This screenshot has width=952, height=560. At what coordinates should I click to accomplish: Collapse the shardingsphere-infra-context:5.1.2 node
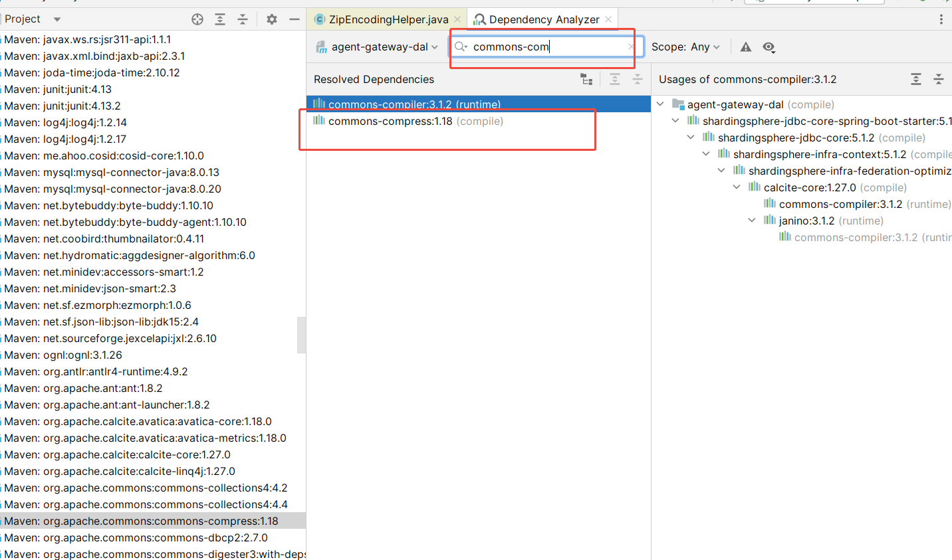point(706,154)
